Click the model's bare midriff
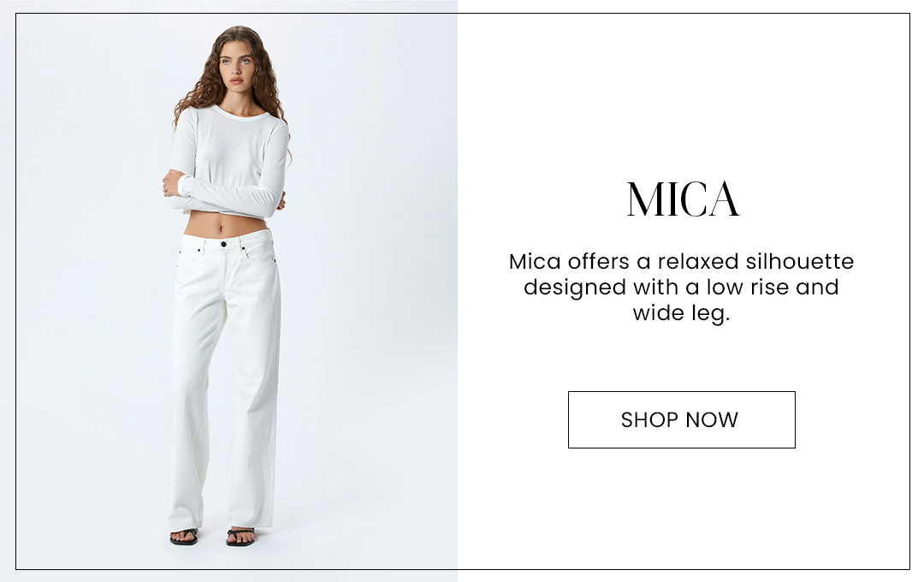The height and width of the screenshot is (582, 924). 224,224
